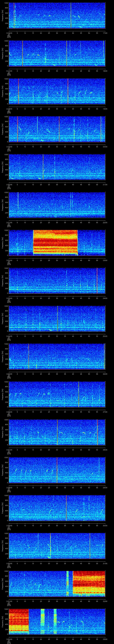The height and width of the screenshot is (644, 114).
Task: Click the "2:24:00" start time label
Action: tap(9, 336)
